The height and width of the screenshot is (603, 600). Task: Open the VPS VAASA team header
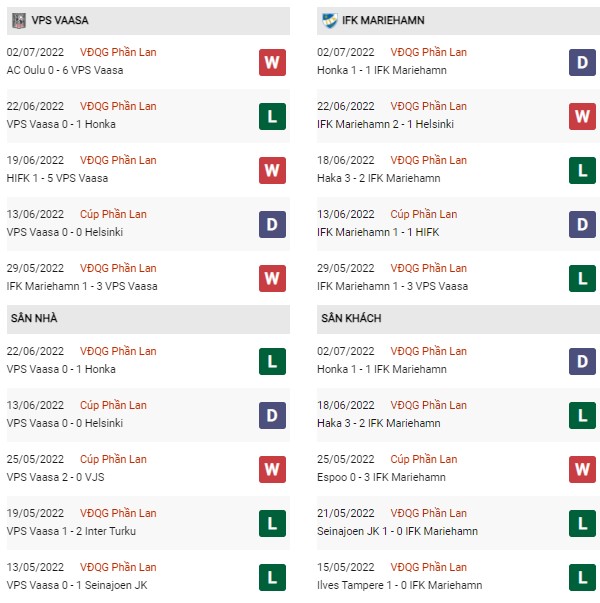tap(148, 21)
